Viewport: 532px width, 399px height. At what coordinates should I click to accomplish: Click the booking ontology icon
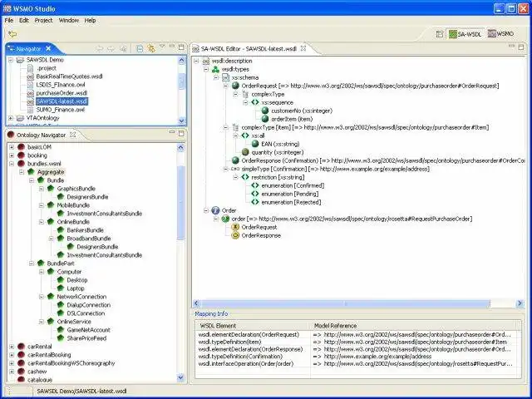coord(21,155)
